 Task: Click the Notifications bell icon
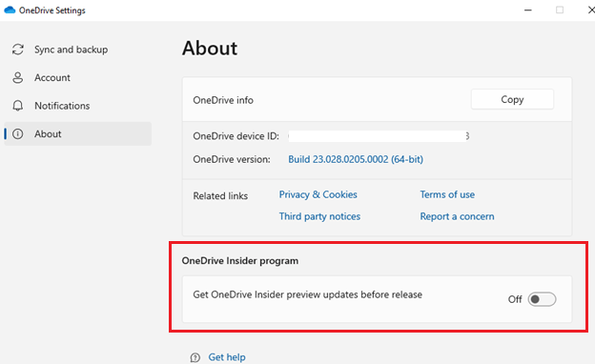point(18,106)
